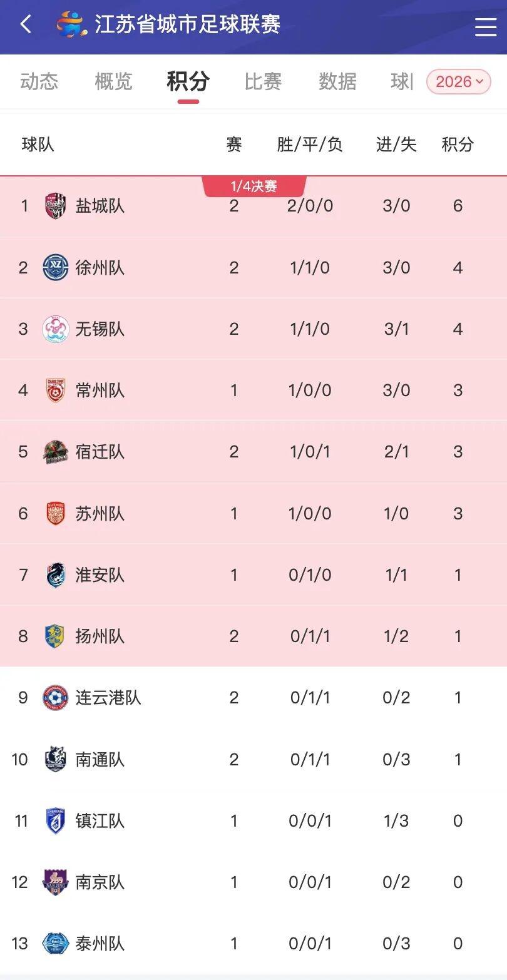Tap the 1/4决赛 zone label

[x=254, y=186]
